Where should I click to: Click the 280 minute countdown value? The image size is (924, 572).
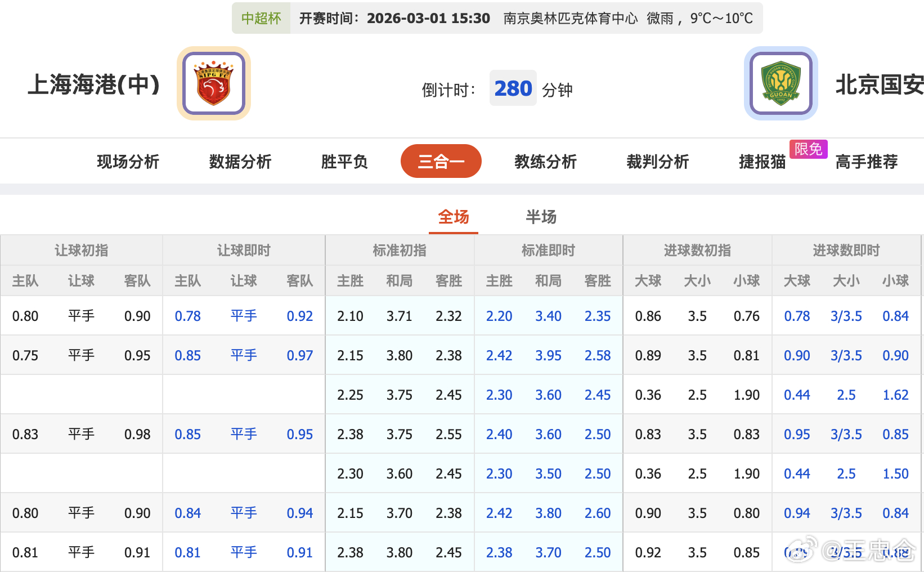click(x=513, y=88)
